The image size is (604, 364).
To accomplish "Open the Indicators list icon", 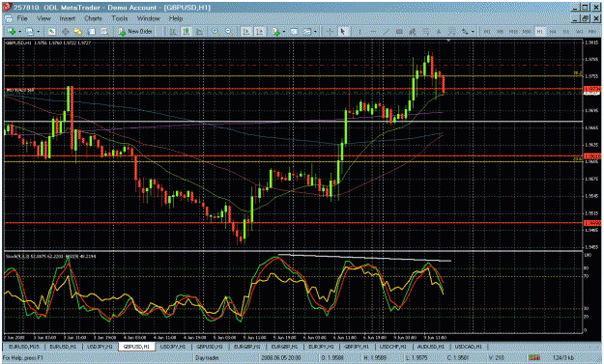I will (x=275, y=32).
